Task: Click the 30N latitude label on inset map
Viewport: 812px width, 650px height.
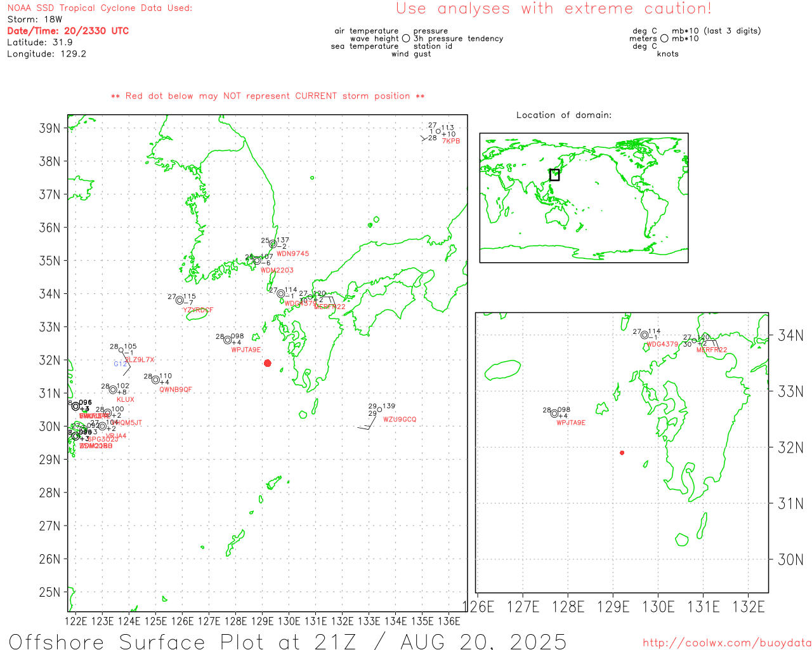Action: 790,559
